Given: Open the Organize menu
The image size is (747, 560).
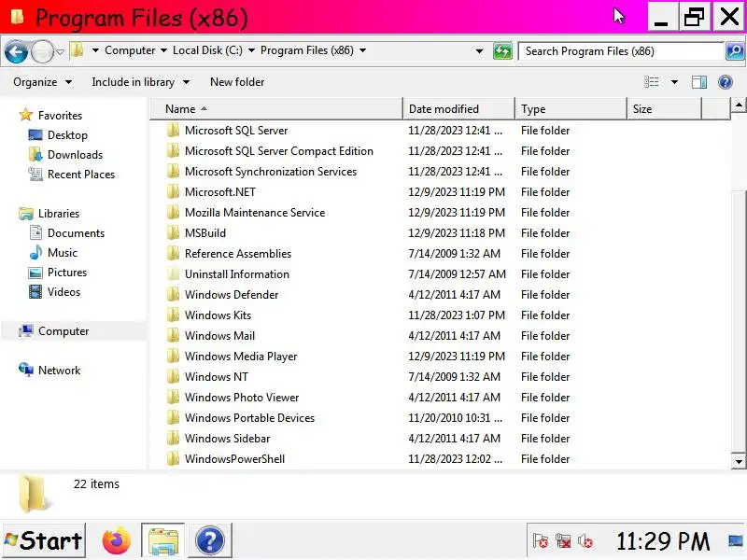Looking at the screenshot, I should coord(42,82).
